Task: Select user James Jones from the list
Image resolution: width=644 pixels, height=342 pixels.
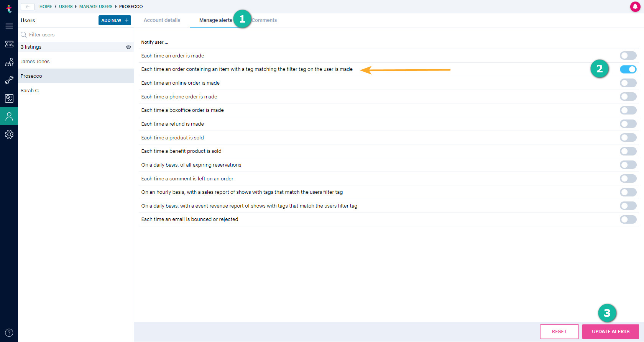Action: point(76,62)
